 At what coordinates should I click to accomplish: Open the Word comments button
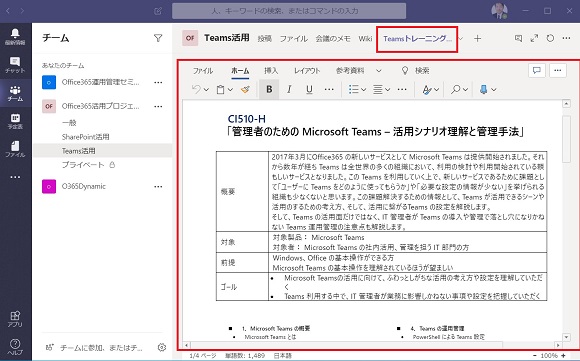coord(537,70)
